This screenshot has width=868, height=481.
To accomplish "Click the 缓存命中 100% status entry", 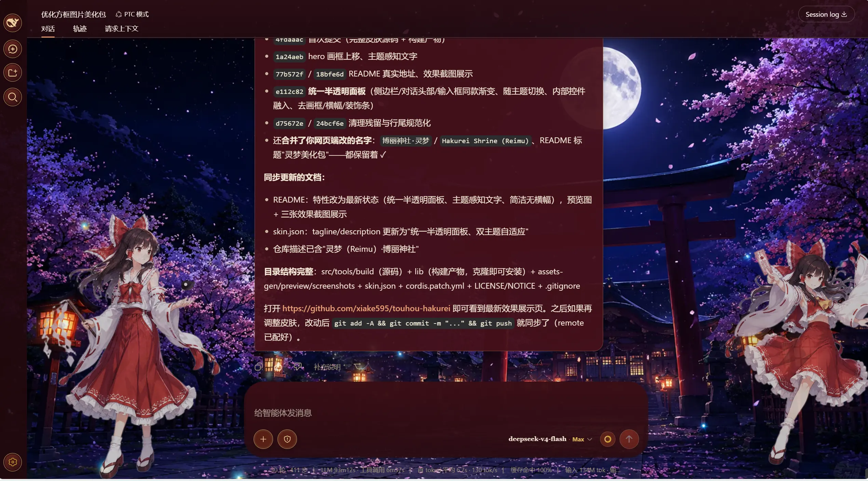I will pos(531,470).
